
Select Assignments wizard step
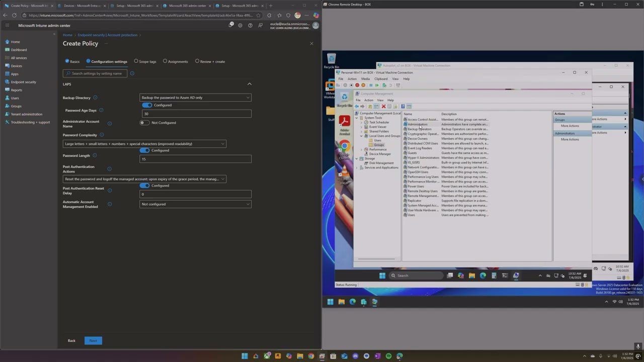[x=175, y=61]
